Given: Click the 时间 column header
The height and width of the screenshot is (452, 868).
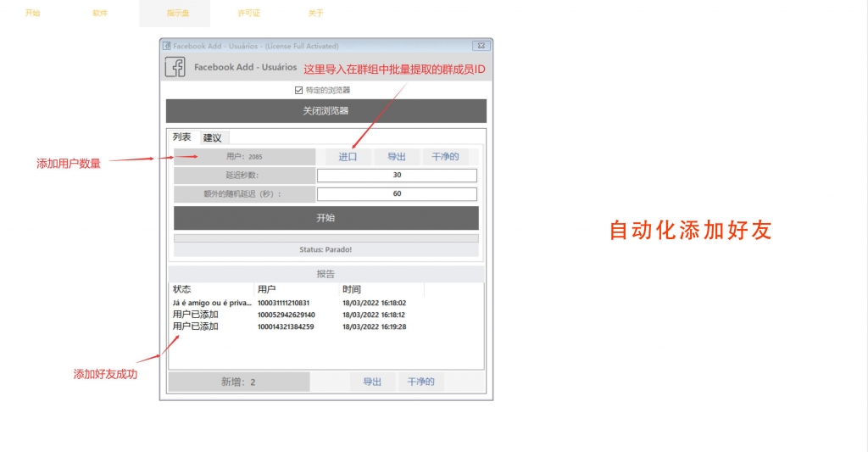Looking at the screenshot, I should [381, 289].
